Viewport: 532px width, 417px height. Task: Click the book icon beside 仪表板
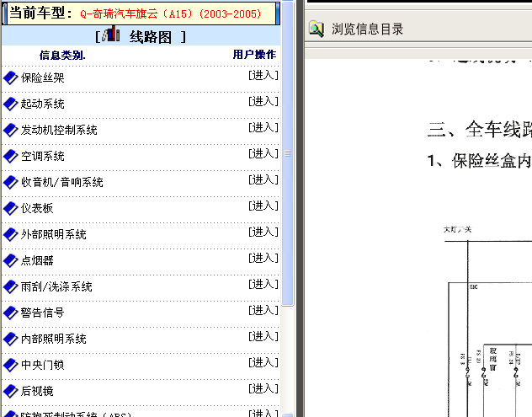(10, 209)
